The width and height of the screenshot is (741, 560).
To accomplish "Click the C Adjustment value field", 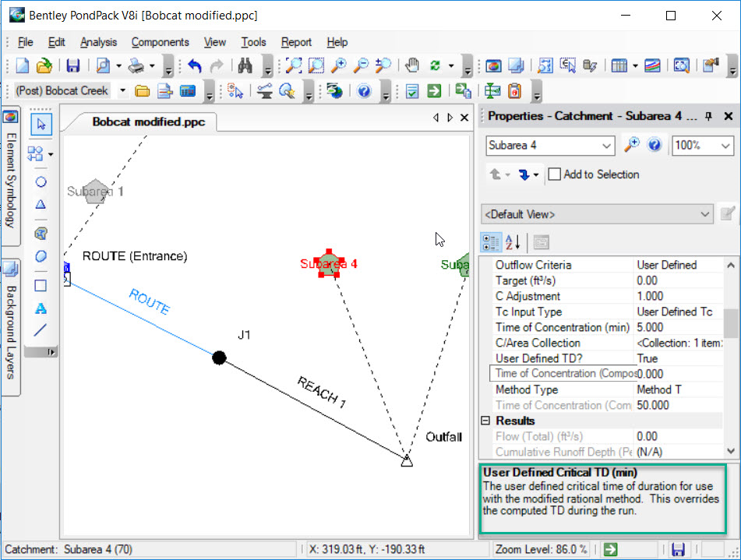I will (x=678, y=296).
